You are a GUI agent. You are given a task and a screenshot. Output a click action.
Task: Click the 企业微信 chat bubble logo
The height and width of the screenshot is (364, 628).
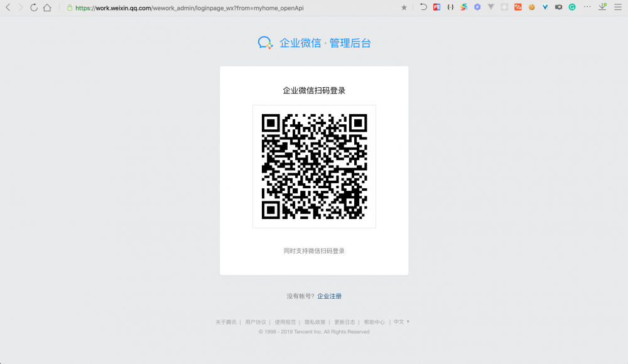[265, 43]
